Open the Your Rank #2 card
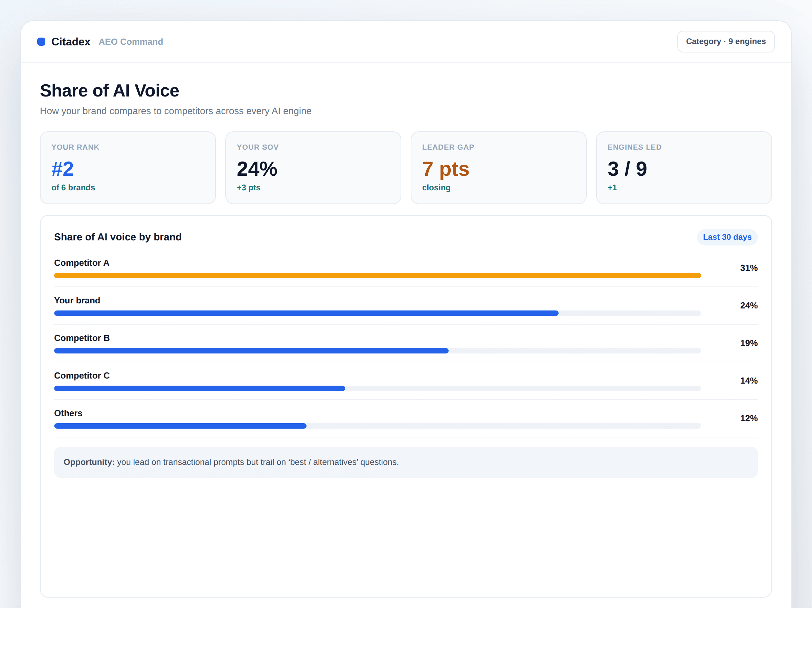This screenshot has width=812, height=667. tap(128, 168)
